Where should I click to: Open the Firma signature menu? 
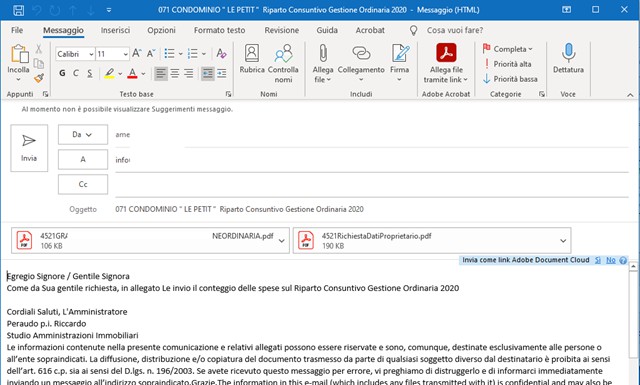pyautogui.click(x=400, y=62)
